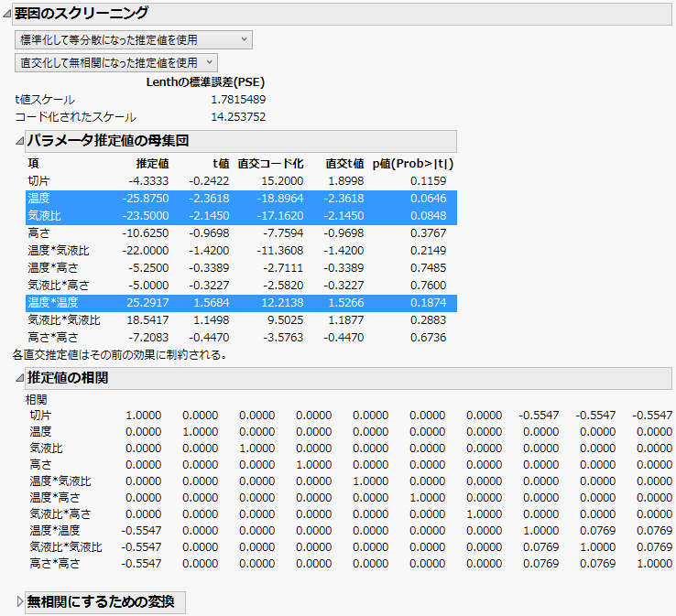Collapse the パラメータ推定値の母集団 section
Viewport: 676px width, 616px height.
tap(20, 141)
